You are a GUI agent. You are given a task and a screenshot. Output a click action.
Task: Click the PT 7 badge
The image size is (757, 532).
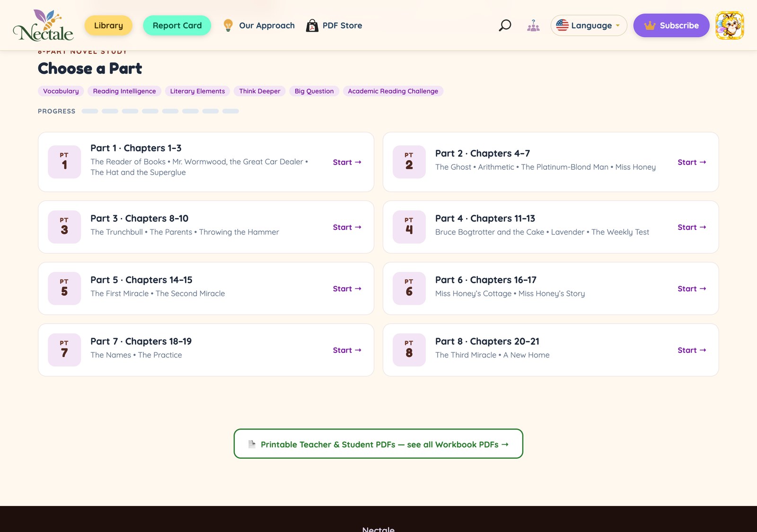point(64,350)
